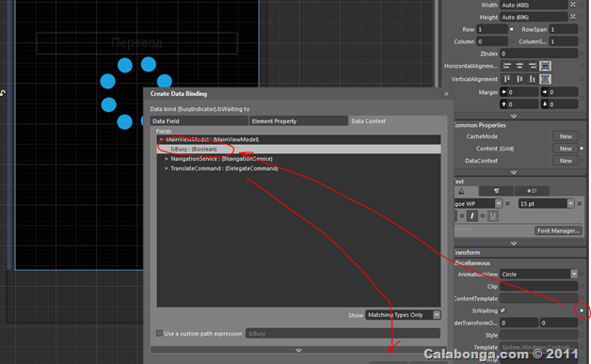591x364 pixels.
Task: Select IsBusy : (Boolean) field
Action: pos(298,150)
